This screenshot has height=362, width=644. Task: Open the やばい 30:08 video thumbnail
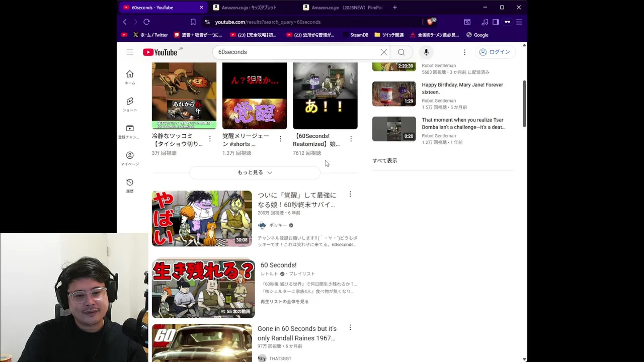pyautogui.click(x=202, y=218)
